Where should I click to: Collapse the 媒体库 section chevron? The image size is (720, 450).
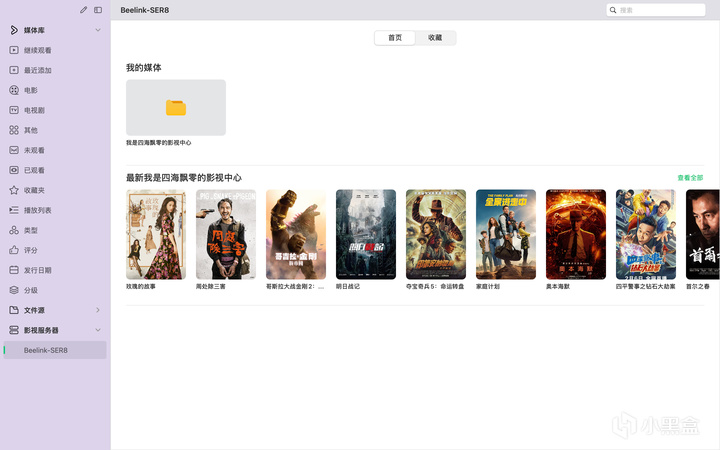point(98,30)
